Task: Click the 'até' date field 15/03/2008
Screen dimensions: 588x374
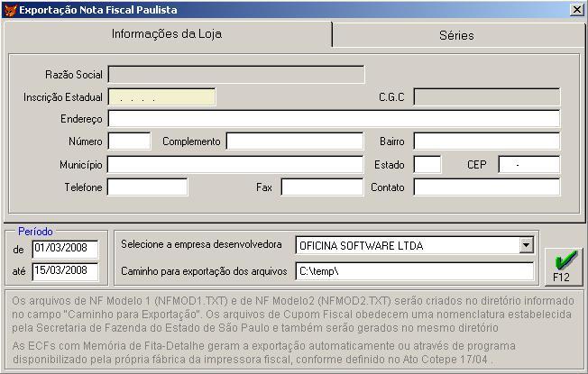Action: tap(65, 271)
